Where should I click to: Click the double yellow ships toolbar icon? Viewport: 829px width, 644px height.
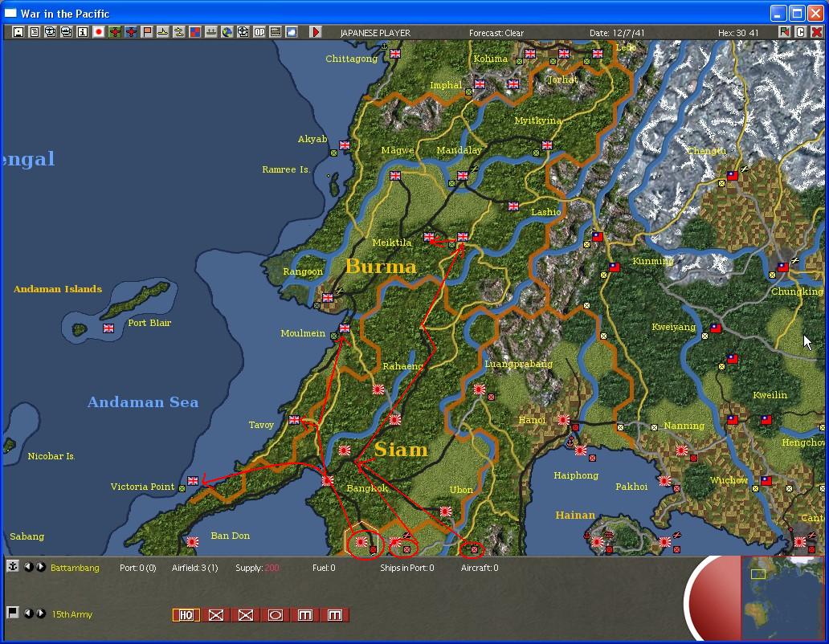(178, 32)
